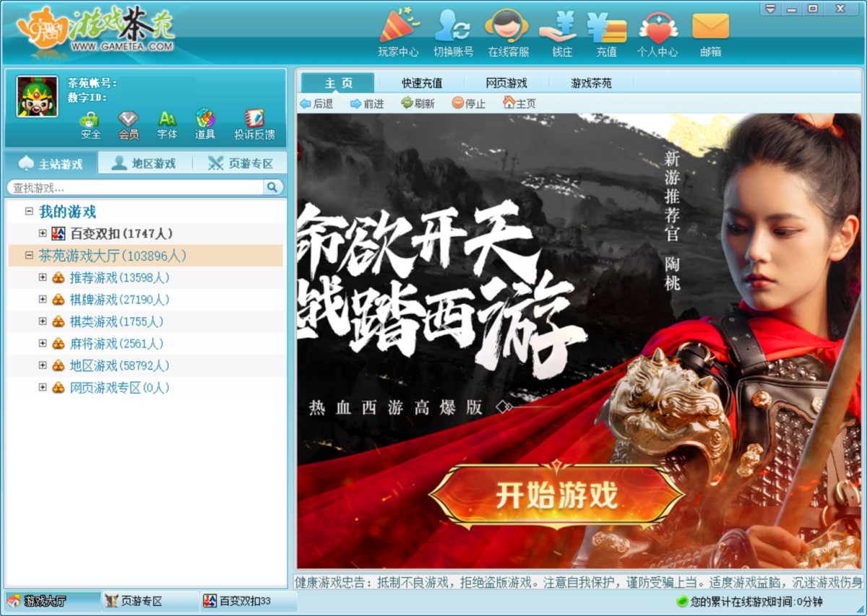The width and height of the screenshot is (867, 616).
Task: Open the 邮箱 mailbox icon
Action: point(710,32)
